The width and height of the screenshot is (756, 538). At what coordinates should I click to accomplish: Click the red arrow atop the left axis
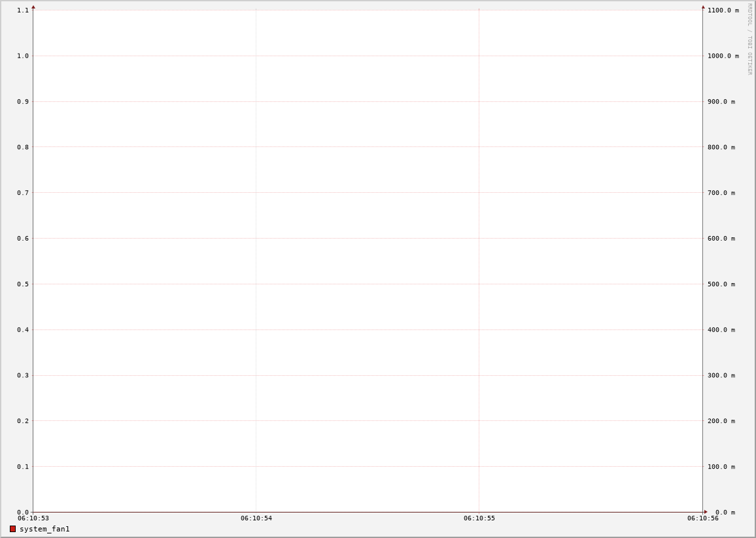[33, 7]
